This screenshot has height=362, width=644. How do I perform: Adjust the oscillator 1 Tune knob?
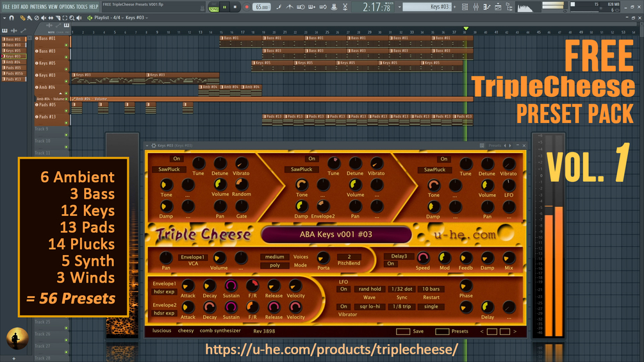pyautogui.click(x=199, y=163)
